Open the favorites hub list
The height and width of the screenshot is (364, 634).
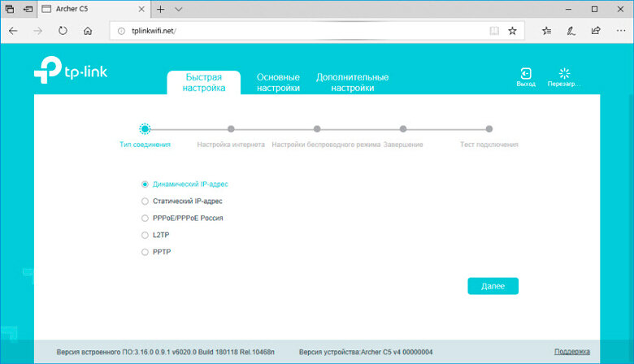[x=547, y=31]
